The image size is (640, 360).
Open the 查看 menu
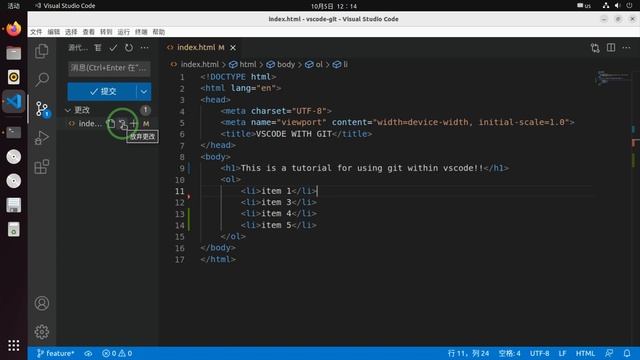click(x=89, y=32)
